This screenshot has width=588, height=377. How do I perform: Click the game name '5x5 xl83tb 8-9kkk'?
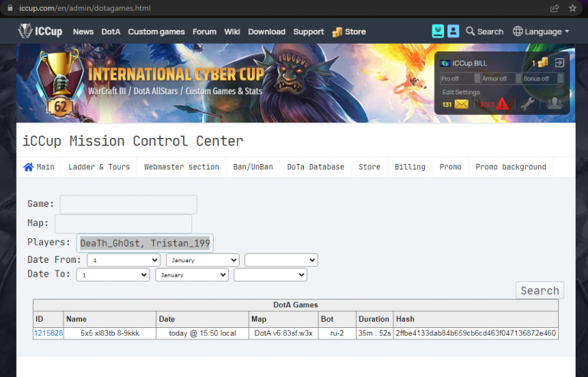[110, 333]
